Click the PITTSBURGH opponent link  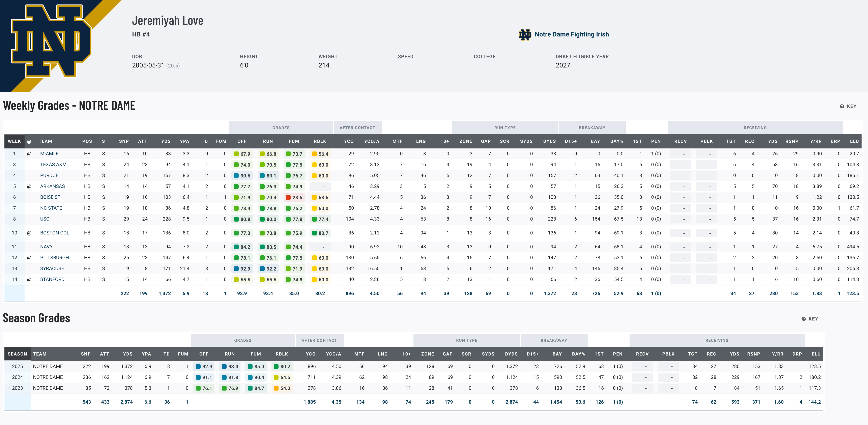click(x=55, y=257)
